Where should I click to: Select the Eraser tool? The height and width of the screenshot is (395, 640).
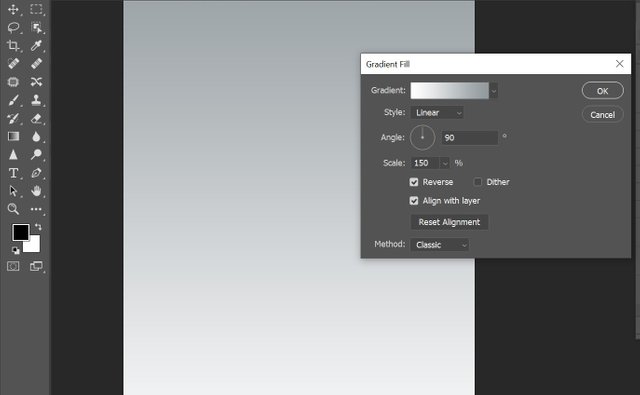point(36,118)
